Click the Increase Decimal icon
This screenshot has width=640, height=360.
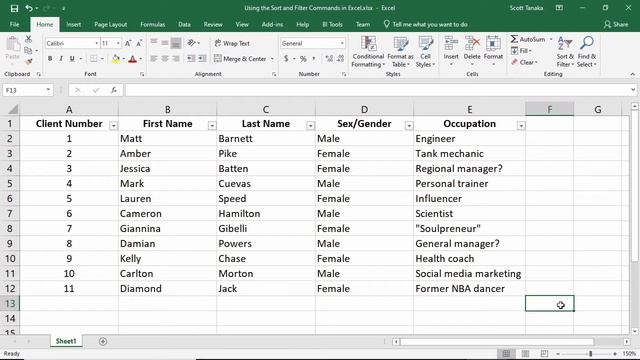(x=329, y=59)
